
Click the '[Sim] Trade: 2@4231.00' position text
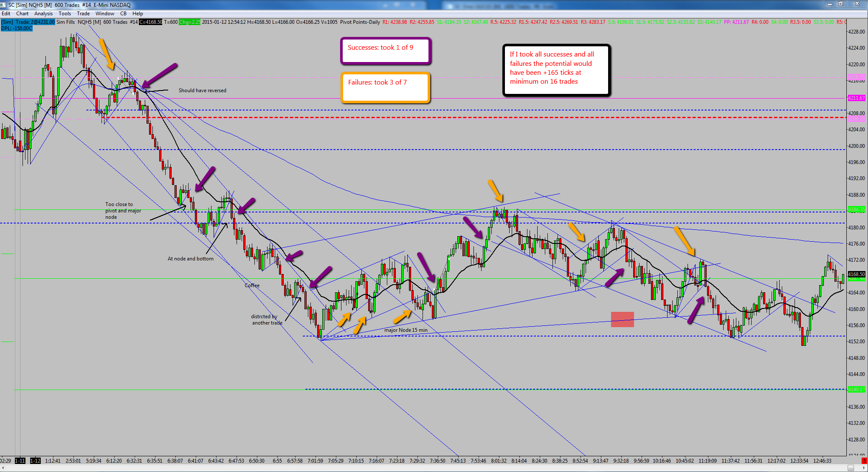28,22
